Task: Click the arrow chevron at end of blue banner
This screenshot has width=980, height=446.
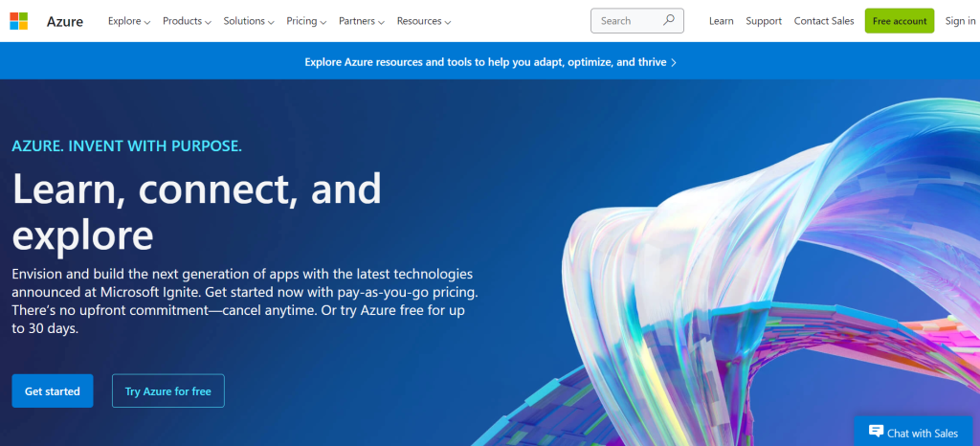Action: click(673, 62)
